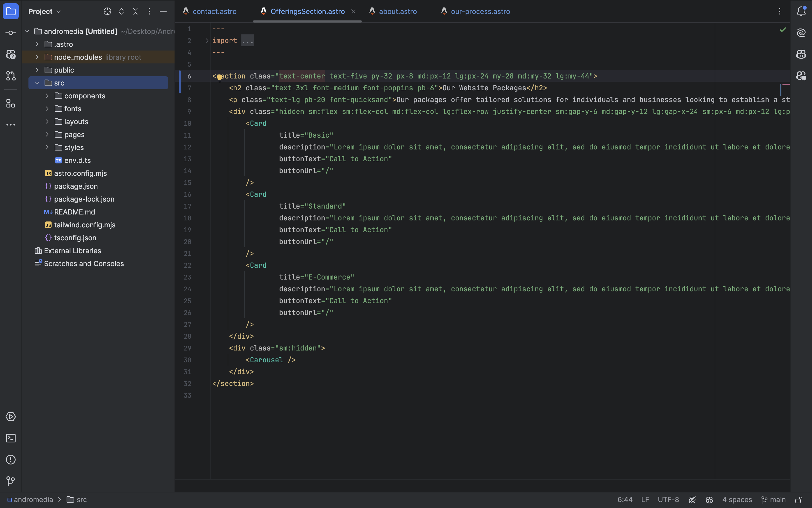
Task: Collapse the andromedia project root
Action: pos(27,31)
